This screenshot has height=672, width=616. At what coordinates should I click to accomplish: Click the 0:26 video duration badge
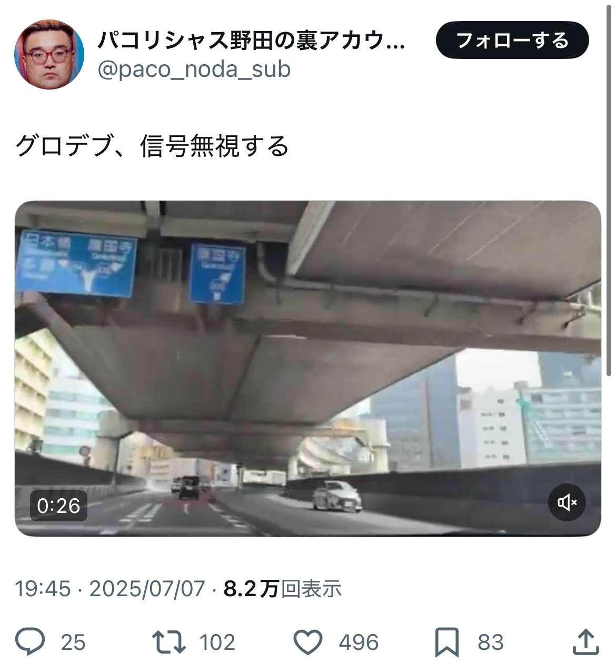click(x=58, y=506)
